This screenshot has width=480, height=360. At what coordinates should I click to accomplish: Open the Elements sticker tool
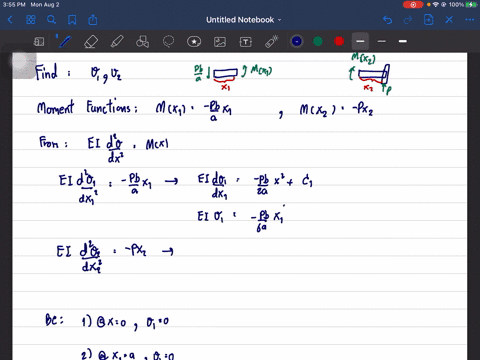(194, 42)
